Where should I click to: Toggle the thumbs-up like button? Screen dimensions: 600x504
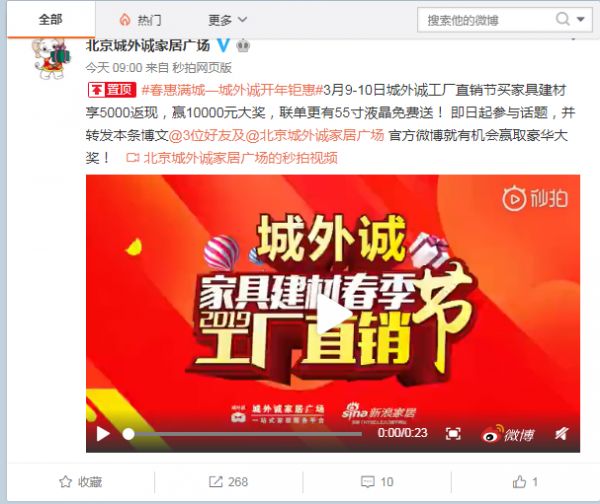tap(525, 482)
